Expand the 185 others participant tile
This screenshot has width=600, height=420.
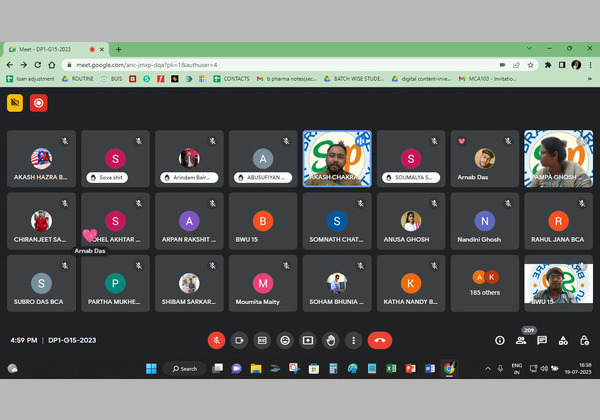484,282
